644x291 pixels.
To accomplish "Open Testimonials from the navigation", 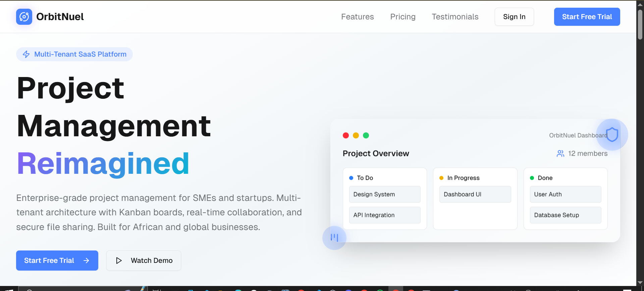I will 455,17.
